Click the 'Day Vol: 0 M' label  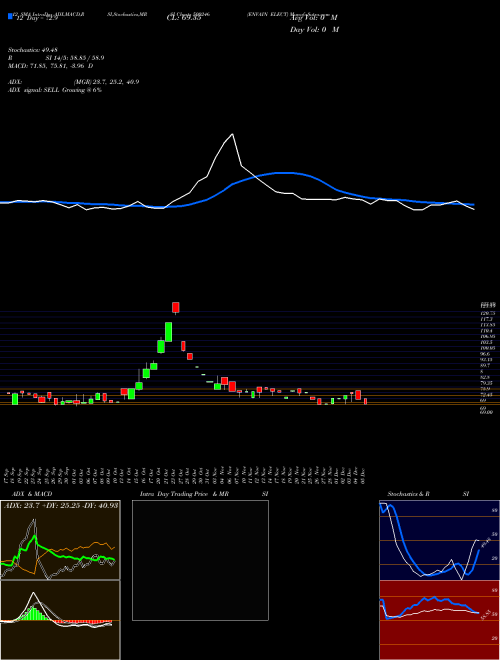click(x=314, y=30)
